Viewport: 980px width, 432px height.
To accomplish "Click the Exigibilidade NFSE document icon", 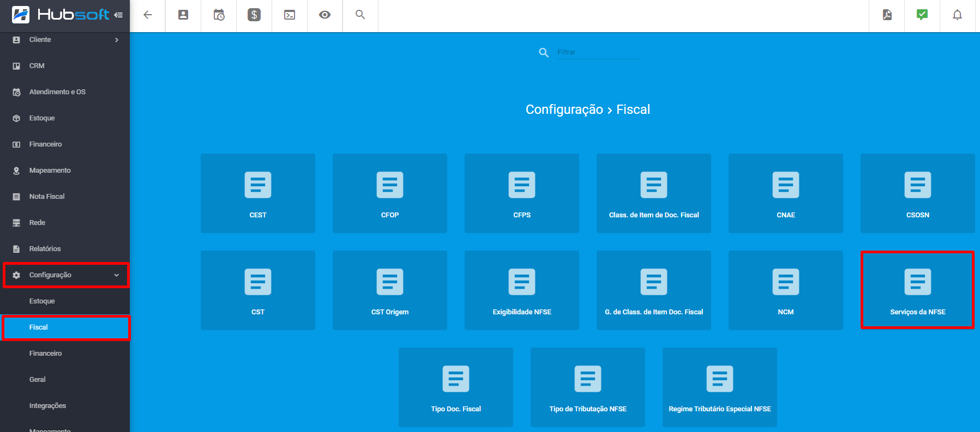I will tap(522, 282).
